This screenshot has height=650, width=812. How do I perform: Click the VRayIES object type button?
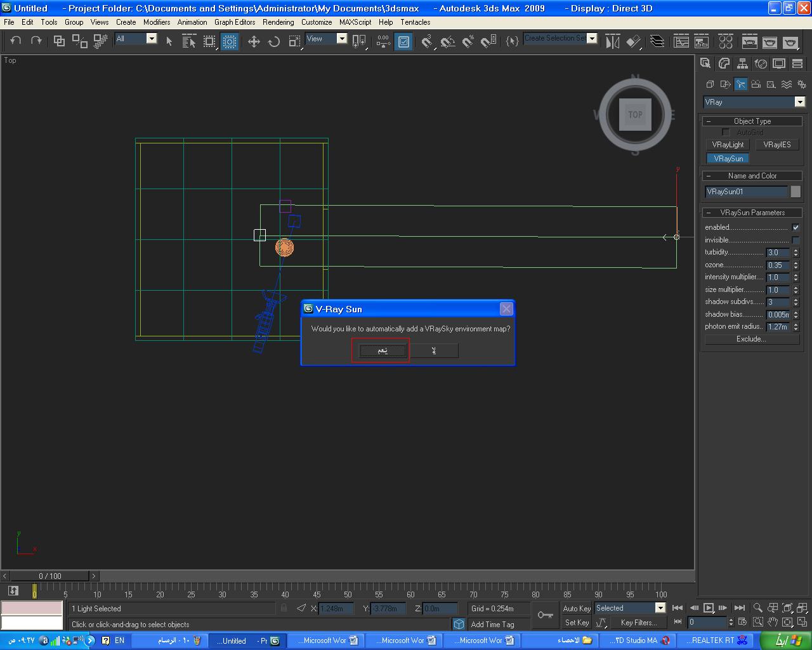tap(777, 145)
